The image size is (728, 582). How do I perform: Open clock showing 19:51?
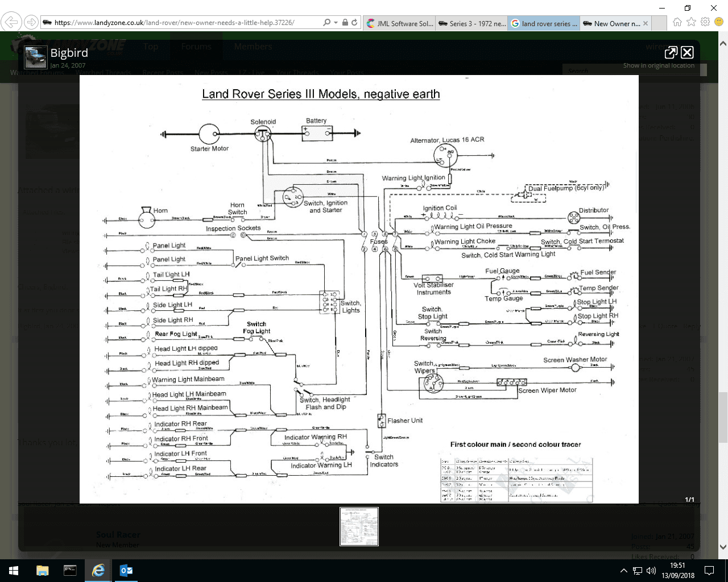(677, 571)
